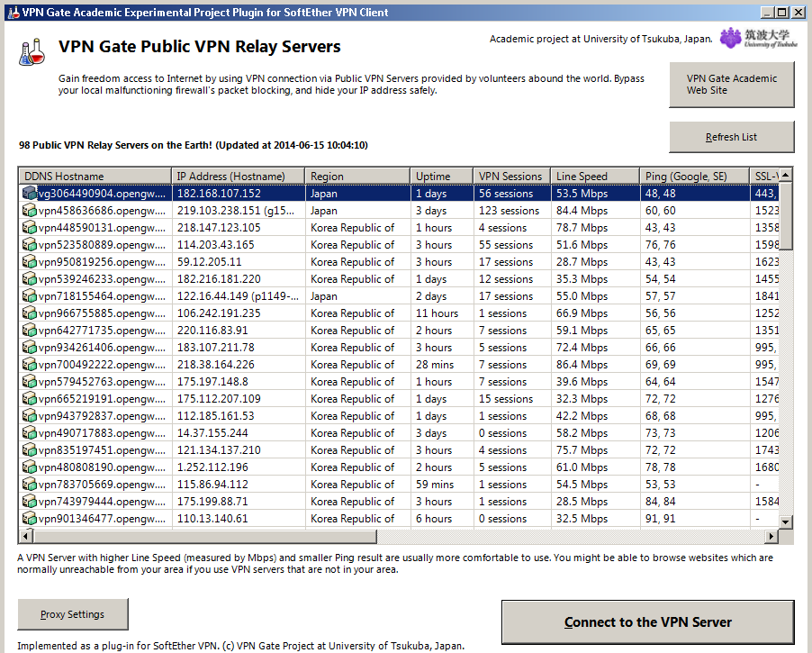Sort by Region column header
The image size is (812, 653).
point(358,177)
